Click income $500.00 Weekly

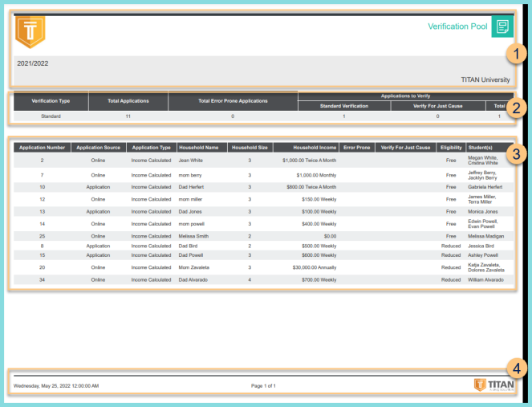(x=319, y=246)
